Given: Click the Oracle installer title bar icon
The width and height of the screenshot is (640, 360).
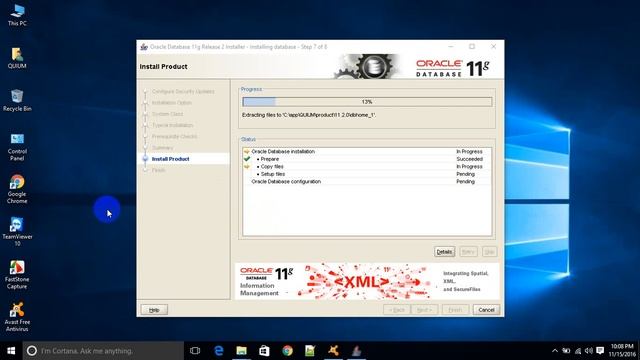Looking at the screenshot, I should (x=144, y=47).
